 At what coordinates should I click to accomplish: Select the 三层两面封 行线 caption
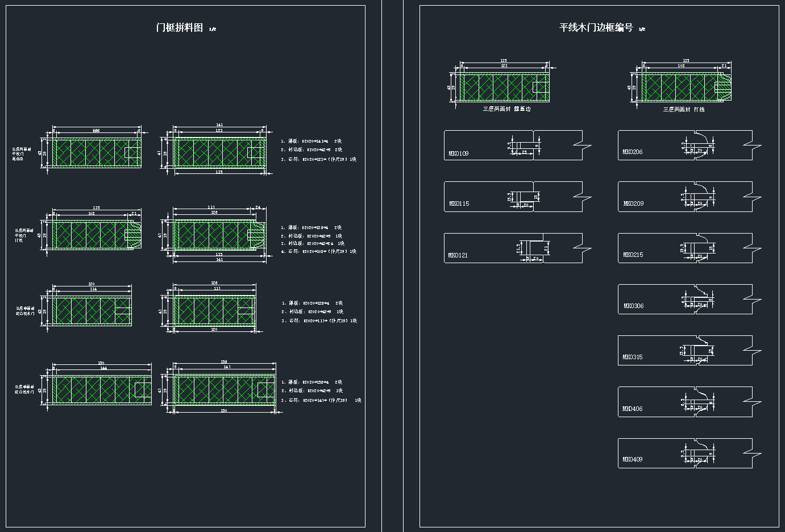683,109
